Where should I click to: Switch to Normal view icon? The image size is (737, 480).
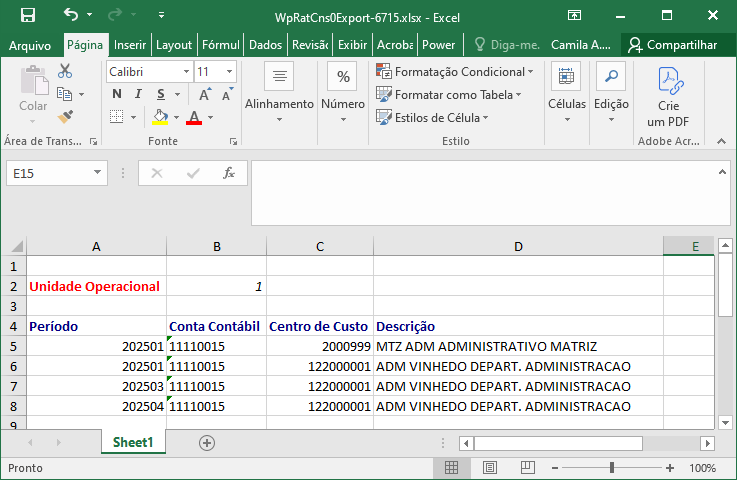point(451,467)
